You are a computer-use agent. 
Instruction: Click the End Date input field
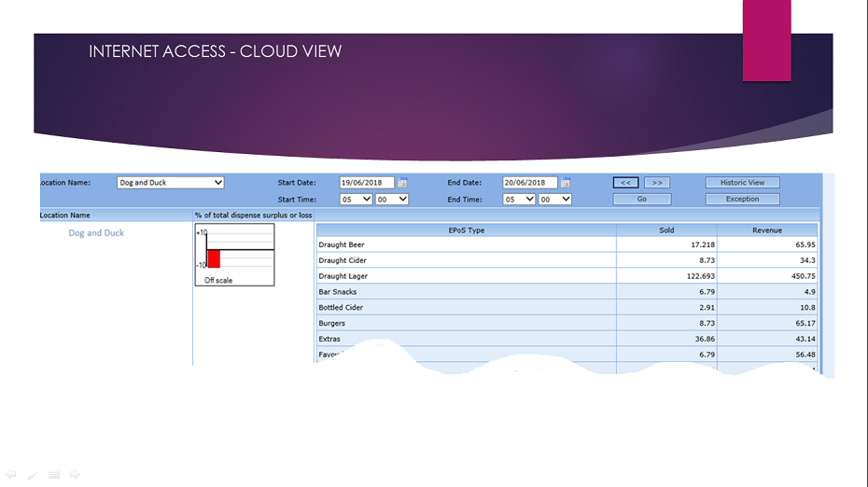pyautogui.click(x=530, y=183)
